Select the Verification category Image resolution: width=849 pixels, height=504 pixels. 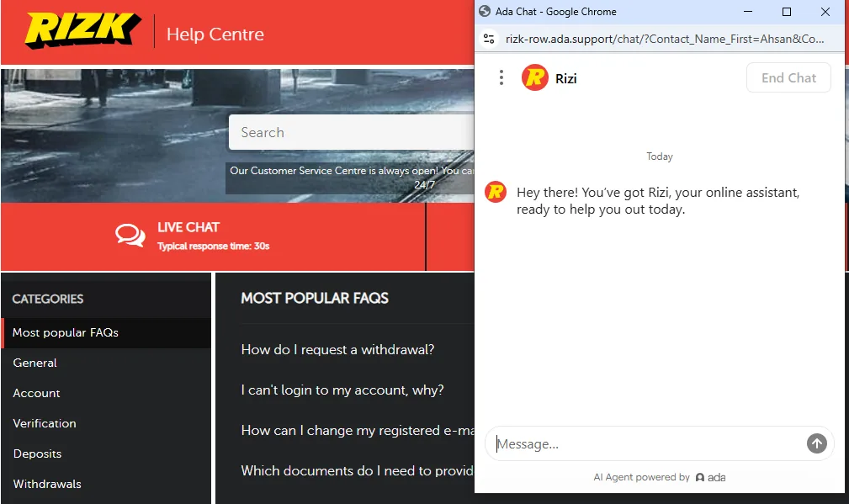pos(45,423)
